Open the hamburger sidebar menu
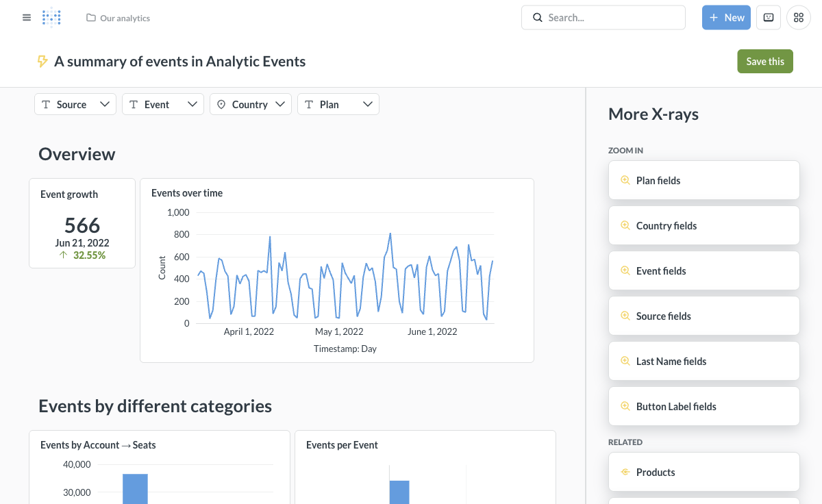Screen dimensions: 822x504 pos(27,18)
